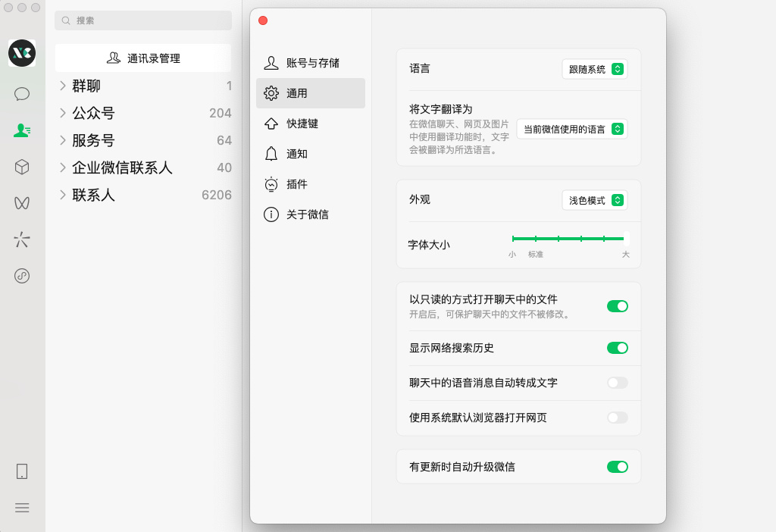The height and width of the screenshot is (532, 776).
Task: Open the Mini Programs icon
Action: [x=22, y=276]
